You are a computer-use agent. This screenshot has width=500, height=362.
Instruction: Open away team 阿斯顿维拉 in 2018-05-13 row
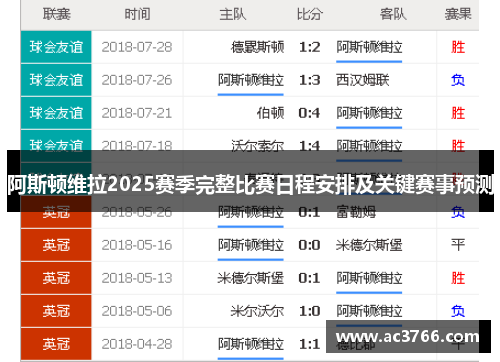(369, 278)
